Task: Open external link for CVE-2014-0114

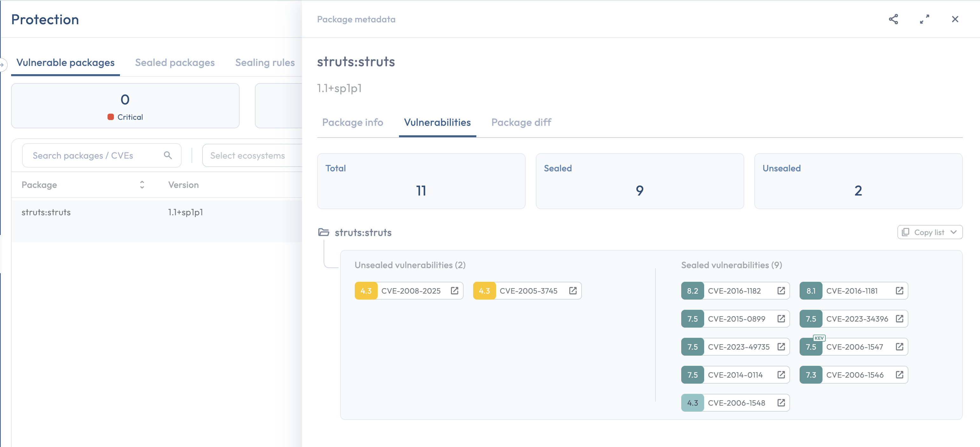Action: pos(781,375)
